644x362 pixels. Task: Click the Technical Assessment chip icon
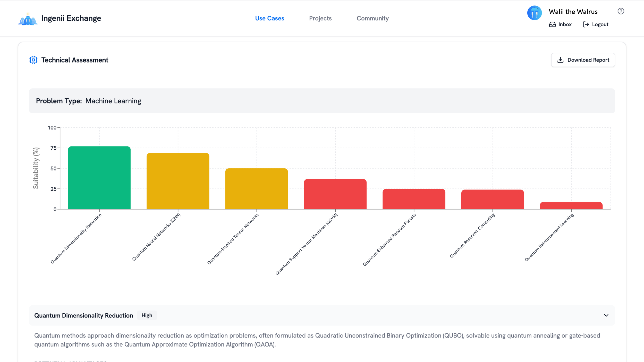click(33, 60)
